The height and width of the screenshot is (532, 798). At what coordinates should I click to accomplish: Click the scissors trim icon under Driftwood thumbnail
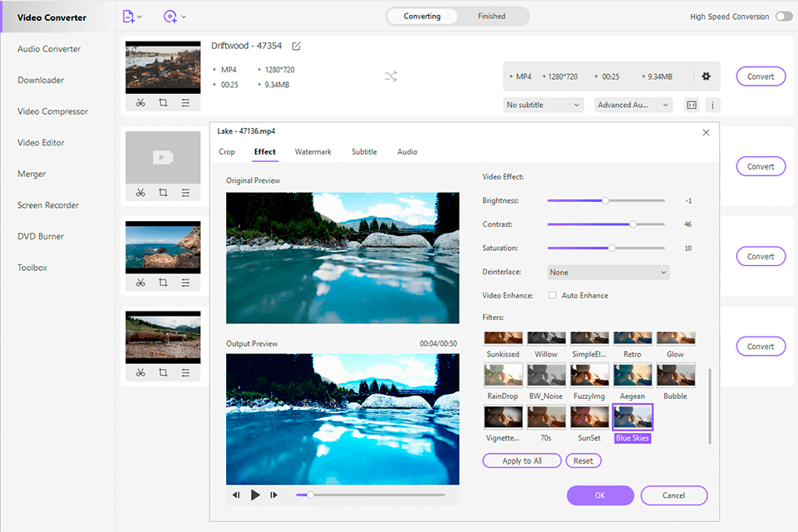tap(140, 102)
